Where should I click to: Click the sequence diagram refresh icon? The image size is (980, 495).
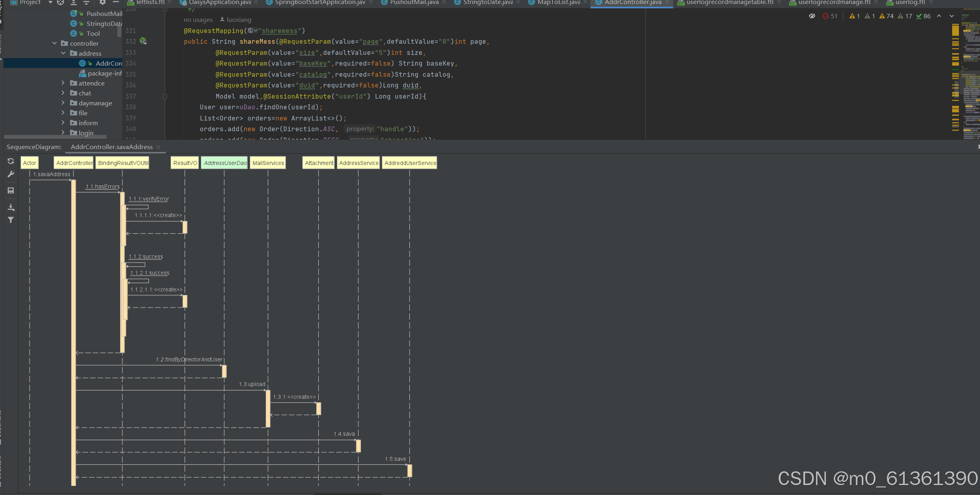tap(11, 161)
